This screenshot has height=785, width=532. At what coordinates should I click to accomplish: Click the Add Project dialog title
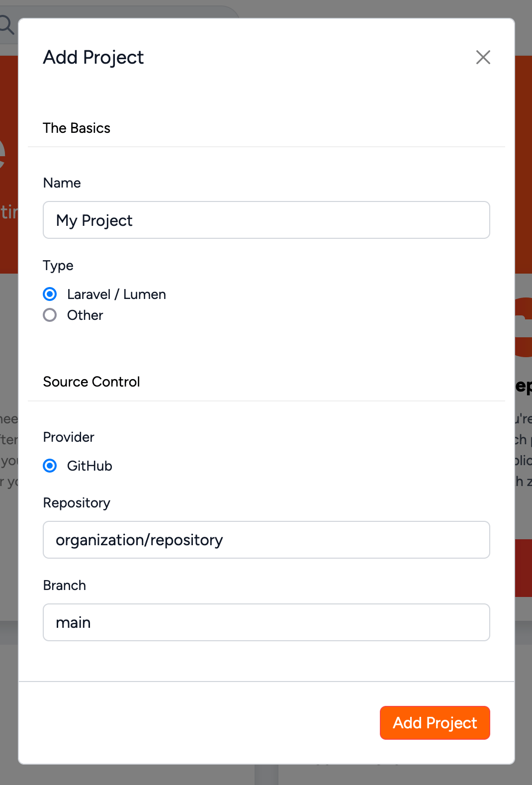coord(93,57)
